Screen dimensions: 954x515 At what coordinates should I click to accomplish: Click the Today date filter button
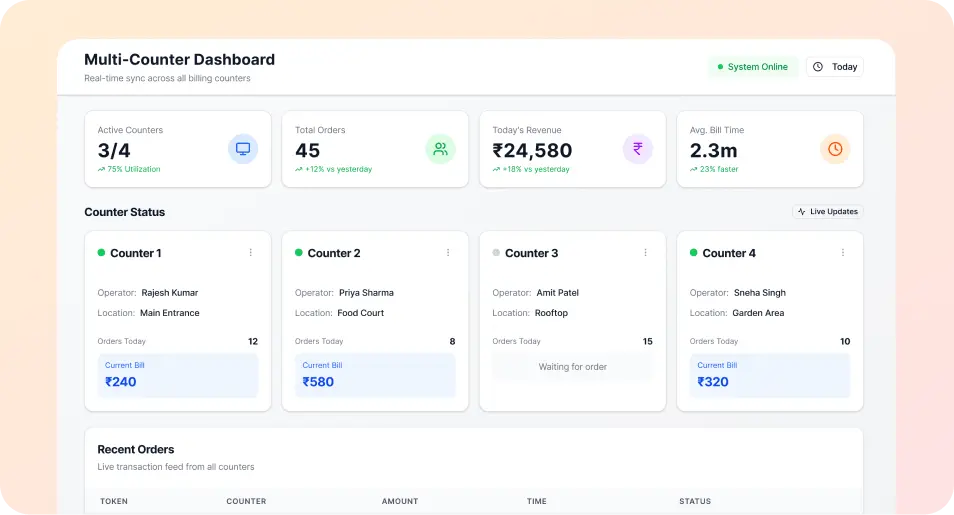[x=834, y=67]
